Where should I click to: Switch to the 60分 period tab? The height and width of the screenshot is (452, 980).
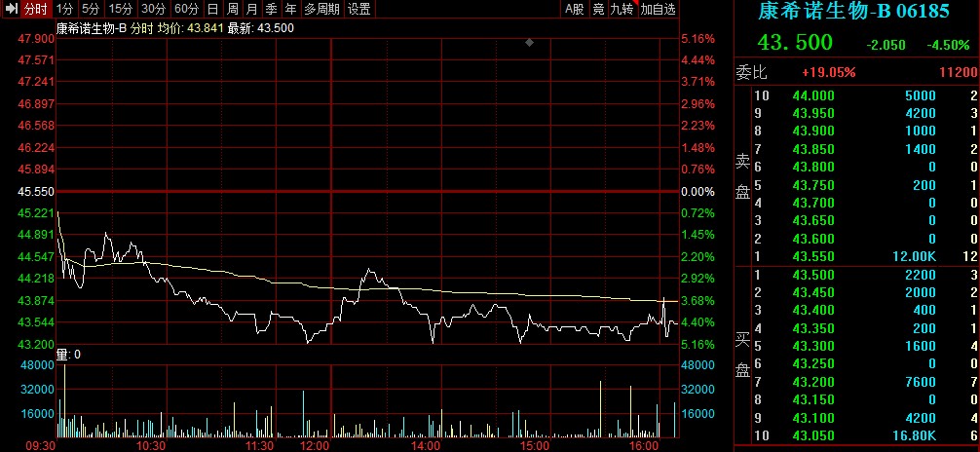click(186, 9)
